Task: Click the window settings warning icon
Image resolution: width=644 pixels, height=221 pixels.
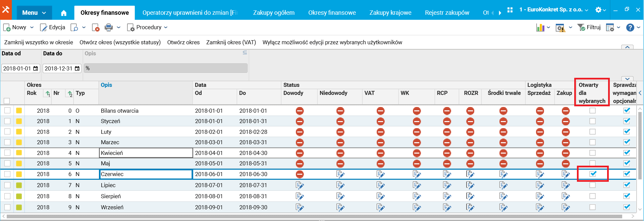Action: [x=560, y=27]
